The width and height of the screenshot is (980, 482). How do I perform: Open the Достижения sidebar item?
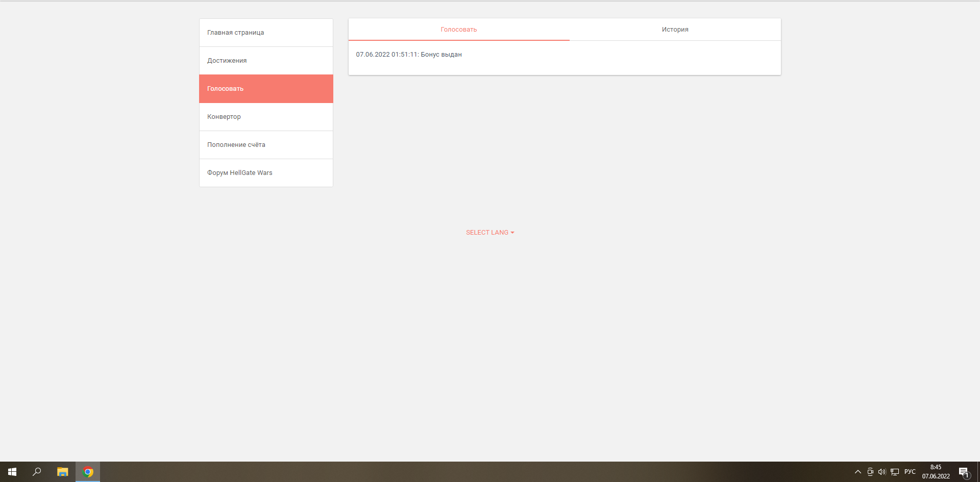coord(266,61)
